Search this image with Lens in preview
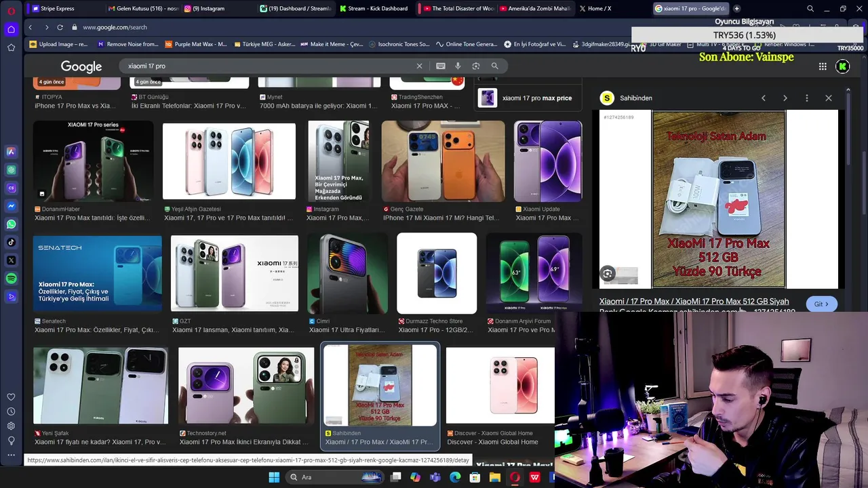The height and width of the screenshot is (488, 868). (x=608, y=274)
